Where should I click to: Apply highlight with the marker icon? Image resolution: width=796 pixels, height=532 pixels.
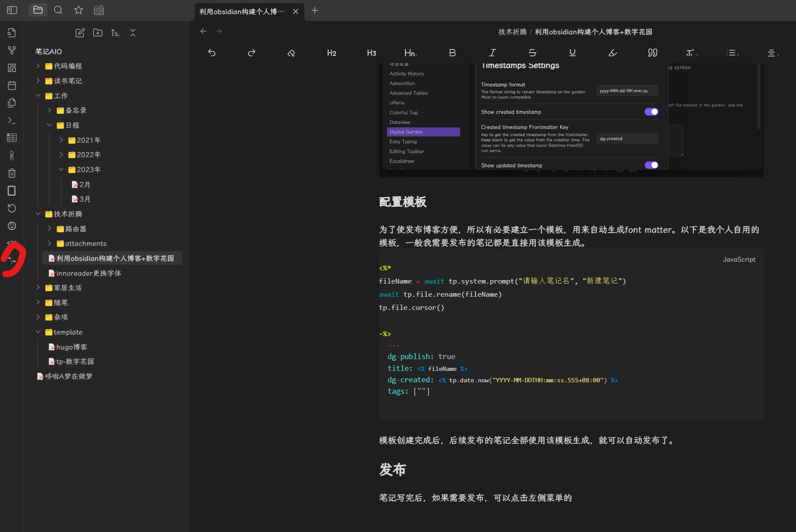point(613,53)
